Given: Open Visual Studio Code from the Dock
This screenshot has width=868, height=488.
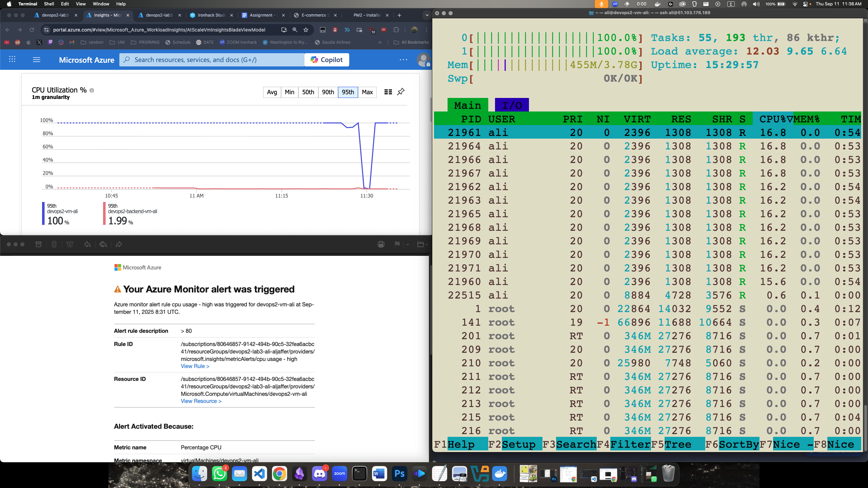Looking at the screenshot, I should point(259,474).
